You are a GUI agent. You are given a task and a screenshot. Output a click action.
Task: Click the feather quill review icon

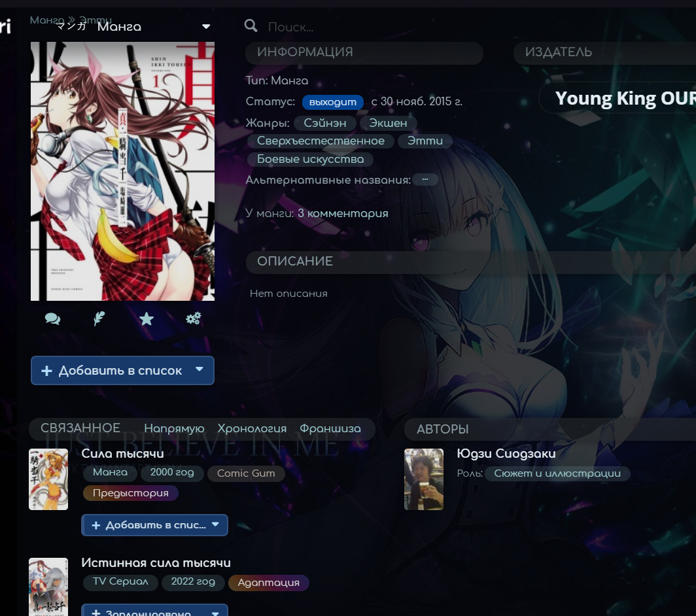pyautogui.click(x=99, y=318)
